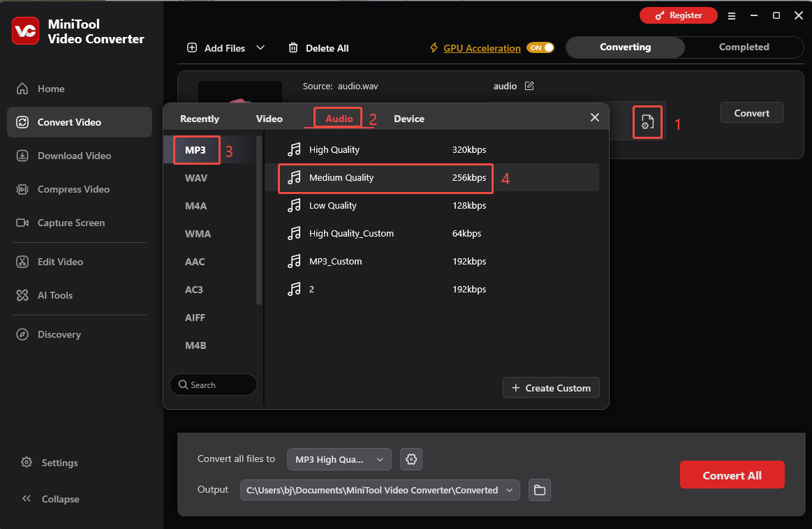Click the format Search field
Viewport: 812px width, 529px height.
point(214,385)
